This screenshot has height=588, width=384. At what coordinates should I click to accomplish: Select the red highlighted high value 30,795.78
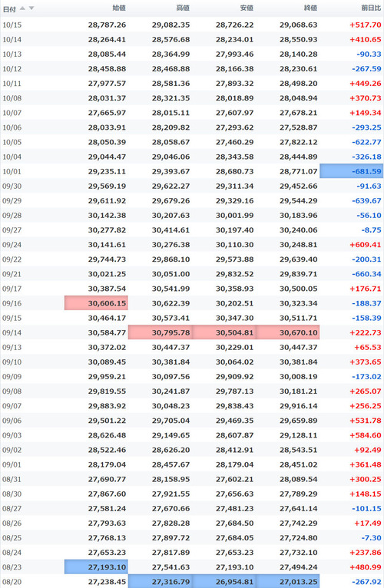[x=161, y=332]
